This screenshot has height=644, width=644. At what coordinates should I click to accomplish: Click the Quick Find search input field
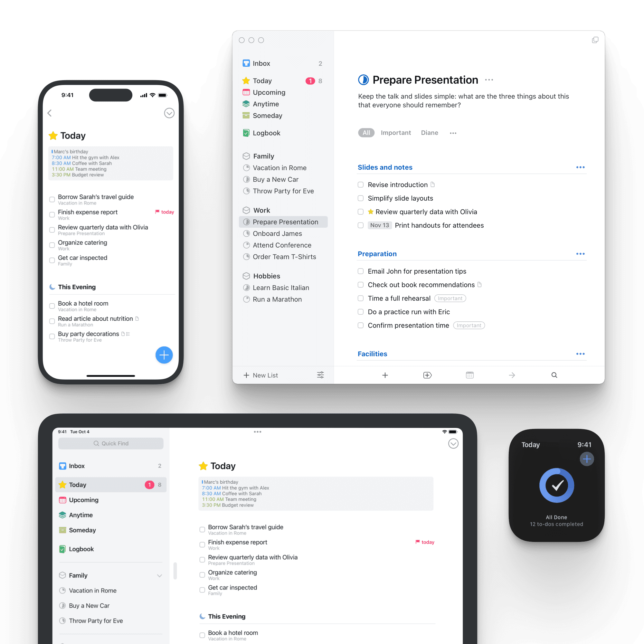pos(112,443)
